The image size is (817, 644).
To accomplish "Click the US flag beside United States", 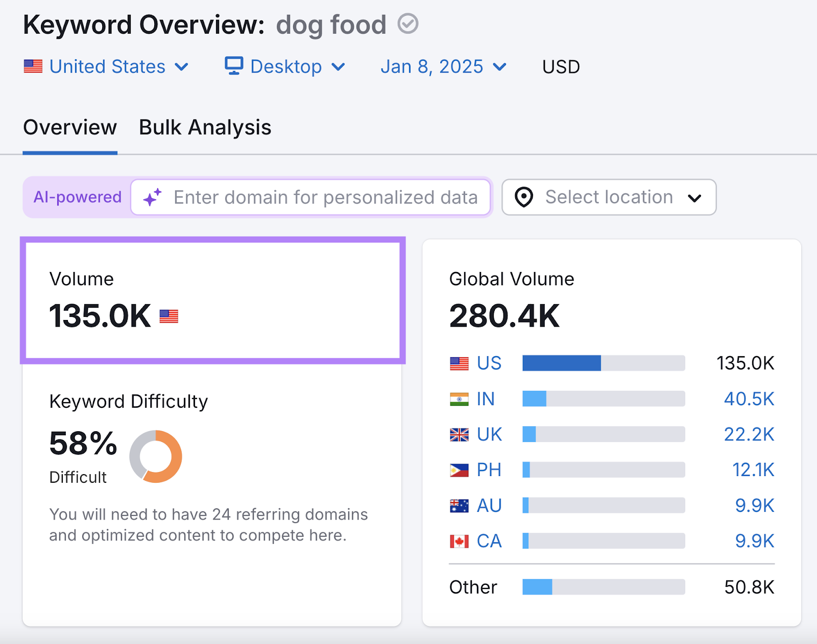I will click(x=33, y=66).
